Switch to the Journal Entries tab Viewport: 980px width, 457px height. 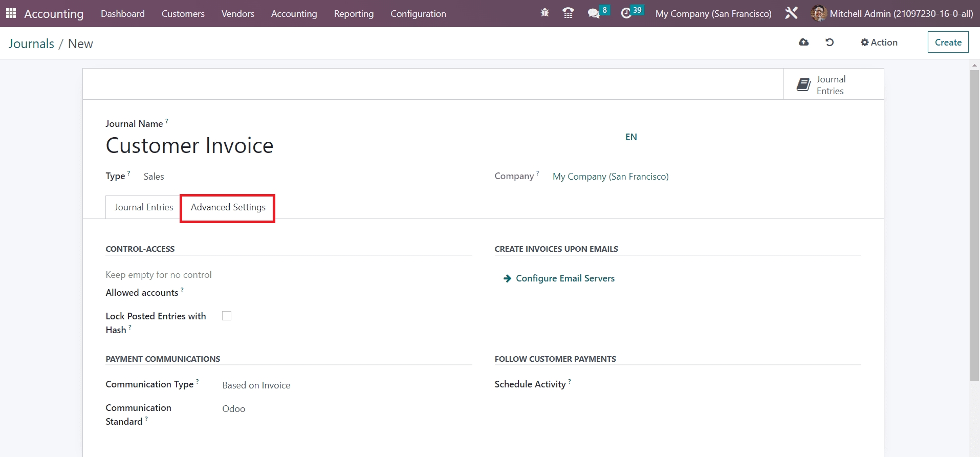pyautogui.click(x=144, y=207)
